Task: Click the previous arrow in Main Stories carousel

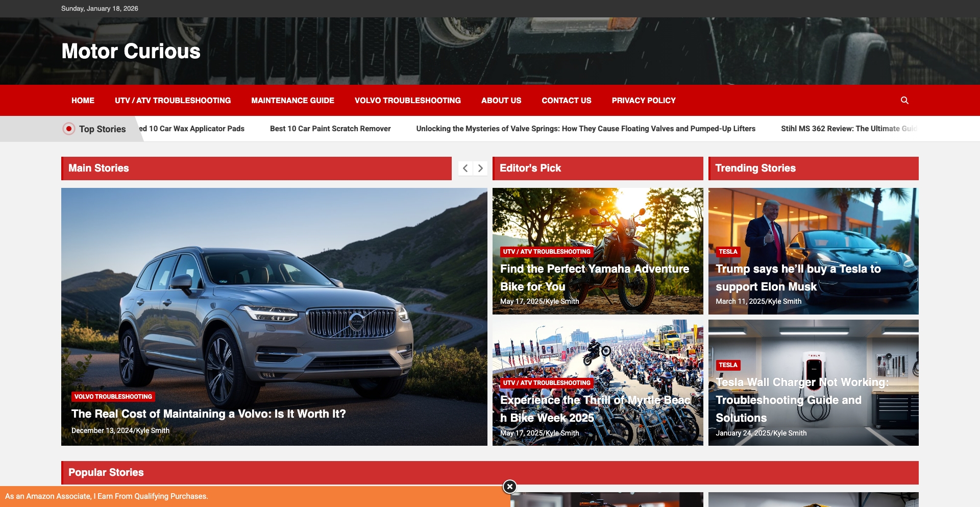Action: [465, 168]
